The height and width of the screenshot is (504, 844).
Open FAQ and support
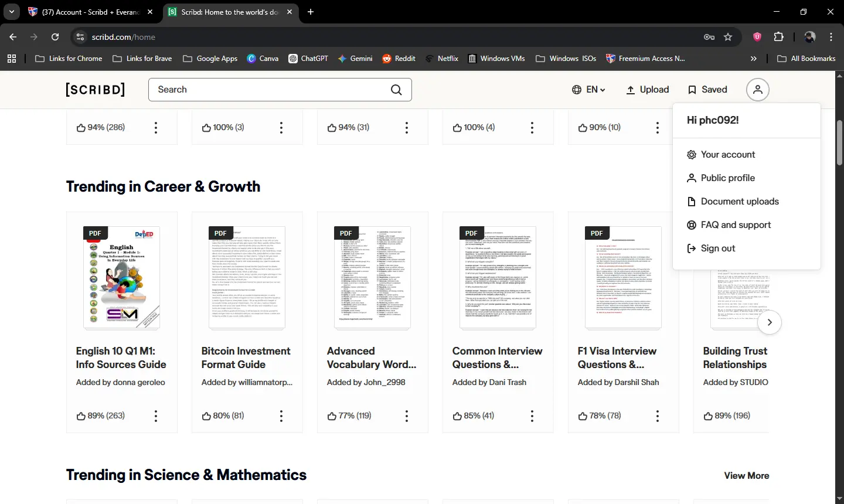tap(729, 225)
